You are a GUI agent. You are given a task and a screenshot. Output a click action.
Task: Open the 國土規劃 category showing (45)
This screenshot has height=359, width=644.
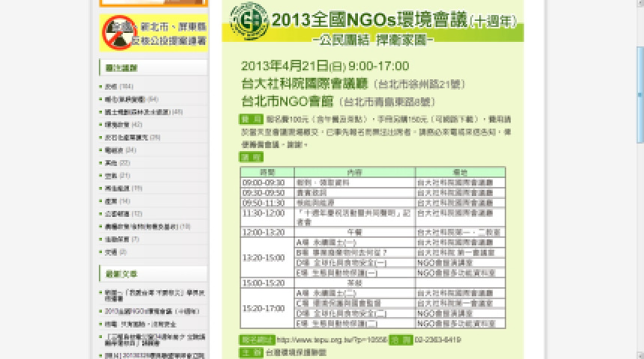click(137, 111)
